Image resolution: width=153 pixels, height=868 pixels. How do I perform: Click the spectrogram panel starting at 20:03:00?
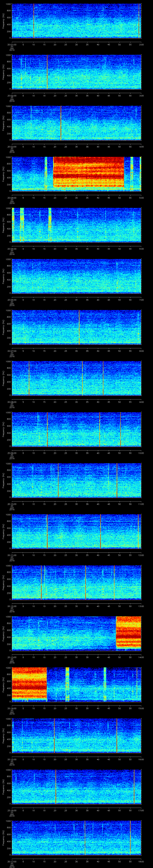point(76,123)
